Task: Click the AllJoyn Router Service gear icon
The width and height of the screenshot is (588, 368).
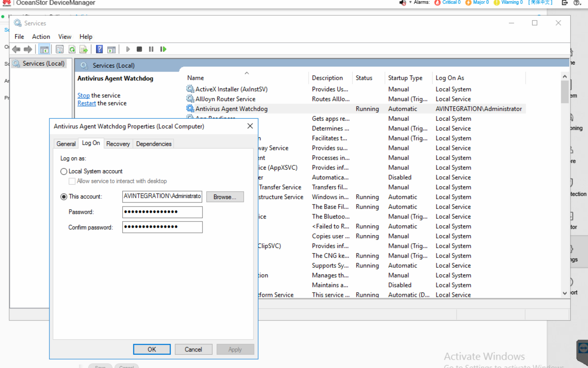Action: 190,99
